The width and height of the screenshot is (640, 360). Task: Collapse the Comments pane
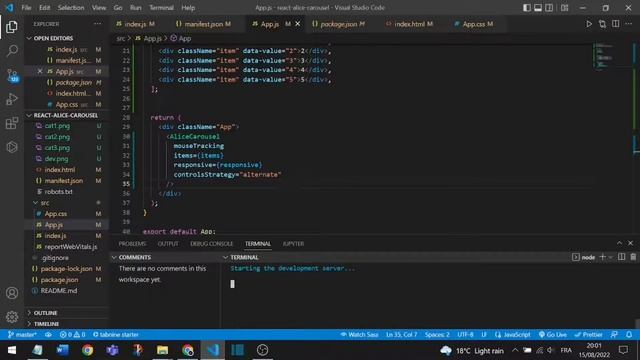(x=135, y=257)
